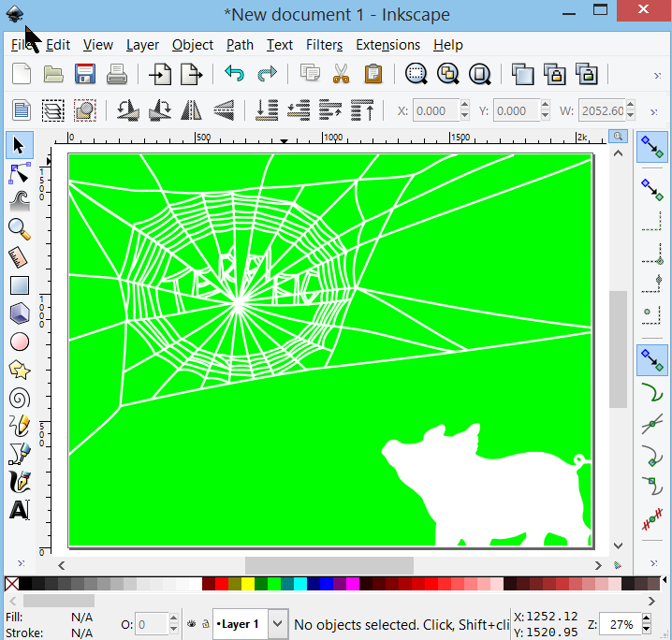Toggle enable snapping at top of snap bar

coord(651,147)
